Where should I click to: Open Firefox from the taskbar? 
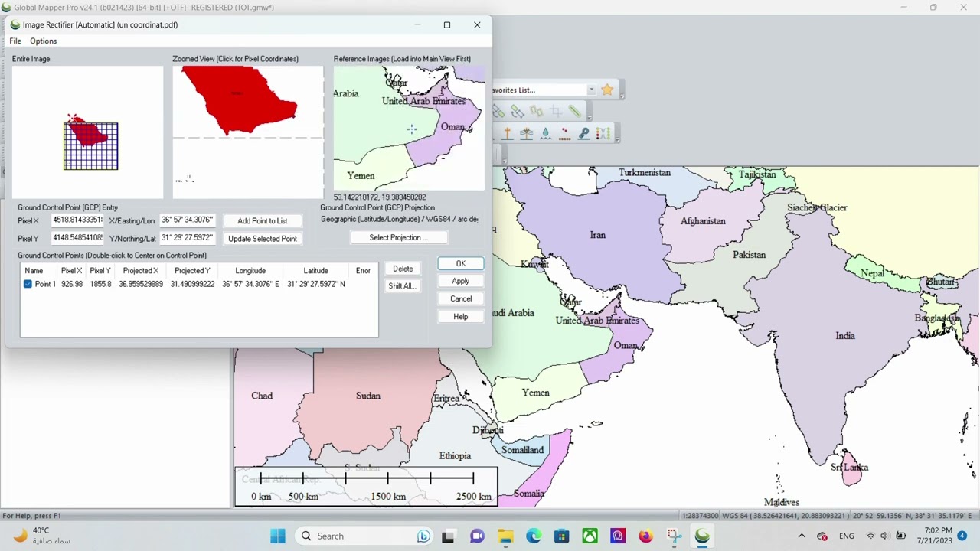pos(645,536)
